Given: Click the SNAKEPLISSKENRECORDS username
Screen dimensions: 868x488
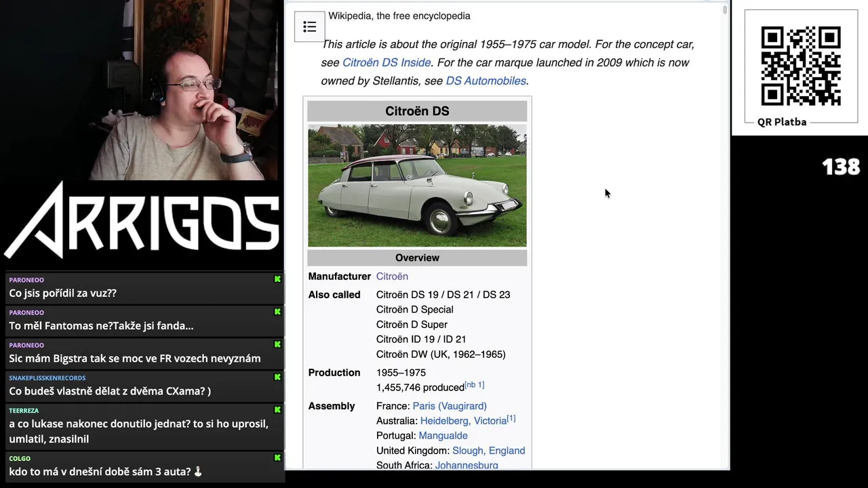Looking at the screenshot, I should tap(47, 378).
